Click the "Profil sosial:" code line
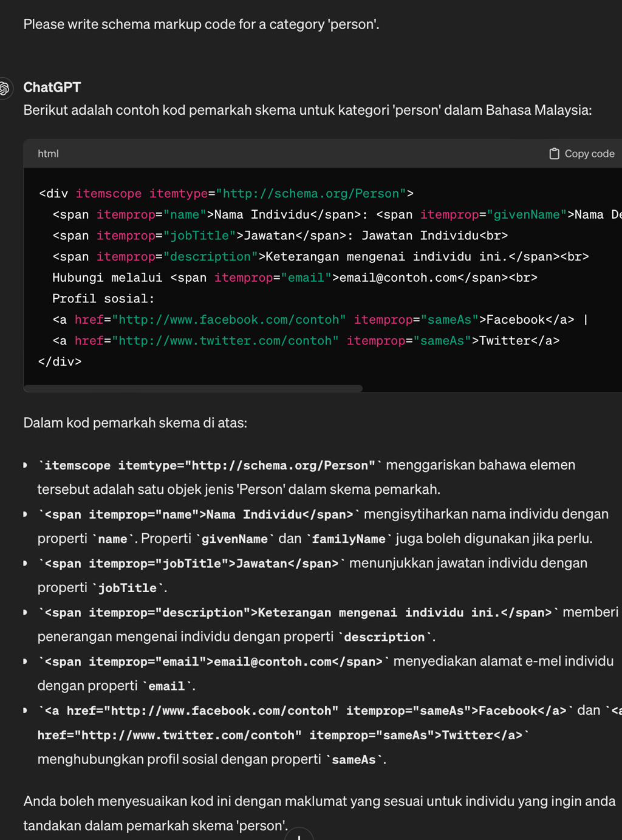 click(x=103, y=299)
